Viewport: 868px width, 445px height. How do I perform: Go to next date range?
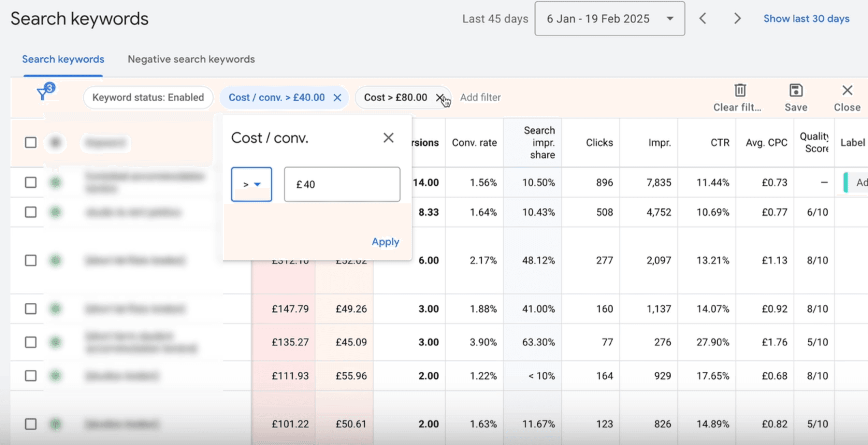[737, 18]
